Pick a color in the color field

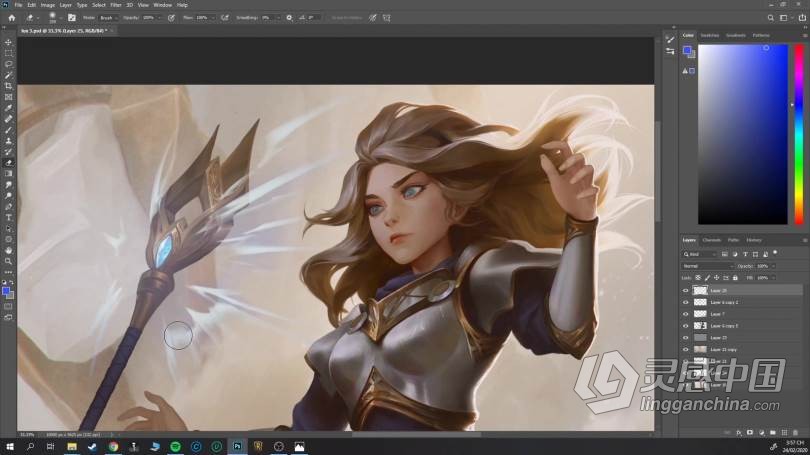click(743, 134)
